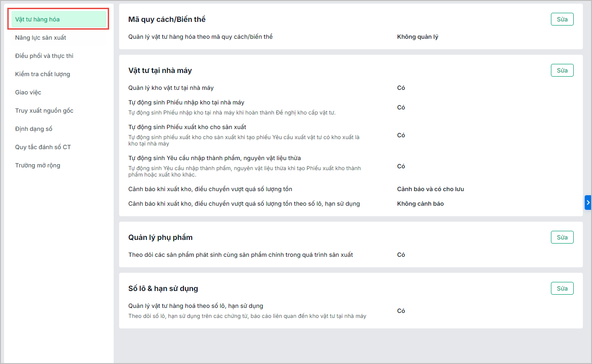Open Kiểm tra chất lượng settings
This screenshot has height=364, width=592.
(42, 74)
